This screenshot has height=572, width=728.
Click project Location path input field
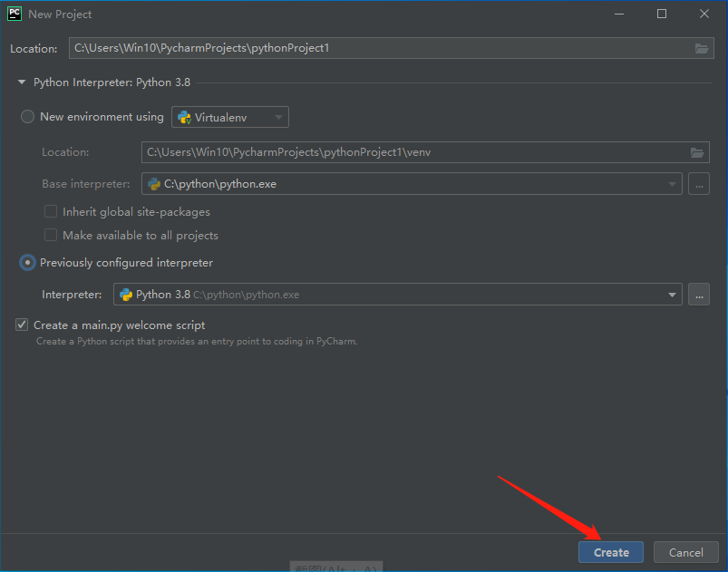coord(392,48)
